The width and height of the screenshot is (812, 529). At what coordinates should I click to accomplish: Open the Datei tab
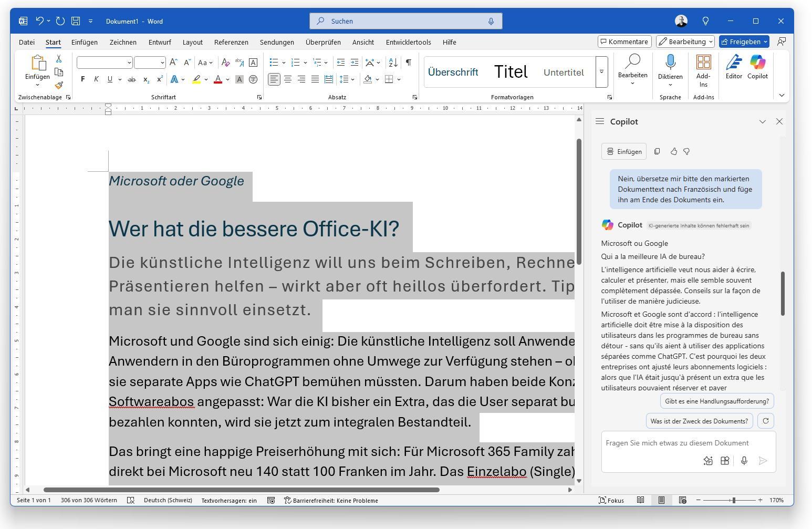[27, 42]
